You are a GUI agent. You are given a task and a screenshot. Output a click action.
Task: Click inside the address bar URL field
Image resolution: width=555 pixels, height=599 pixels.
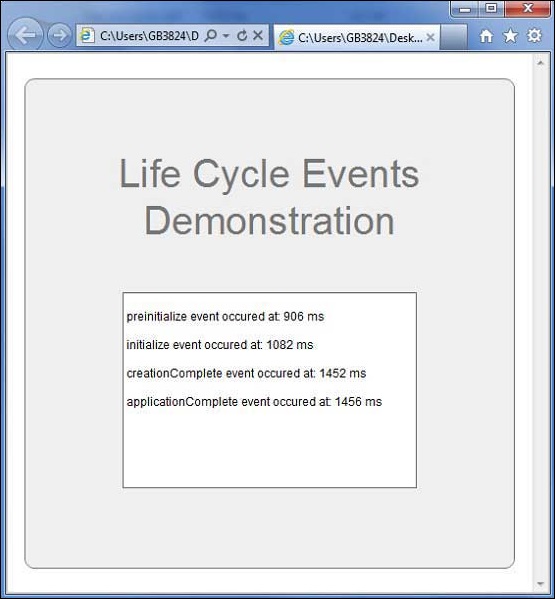click(x=149, y=36)
